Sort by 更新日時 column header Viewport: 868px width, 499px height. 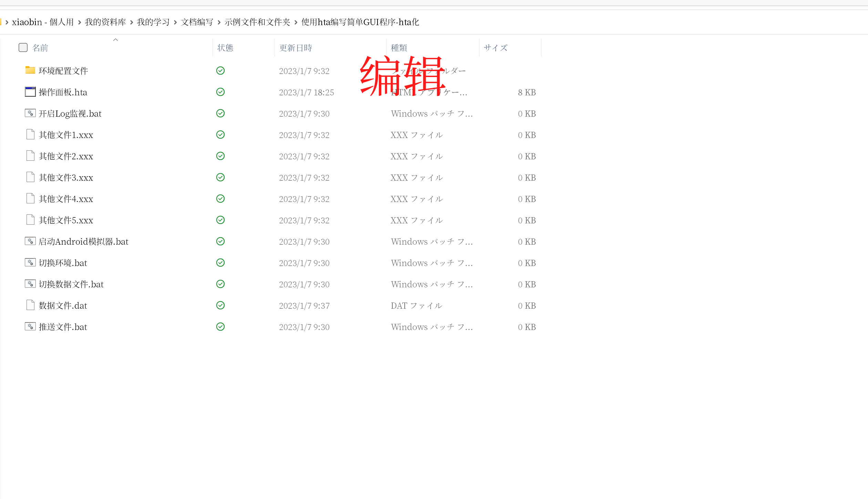tap(296, 48)
